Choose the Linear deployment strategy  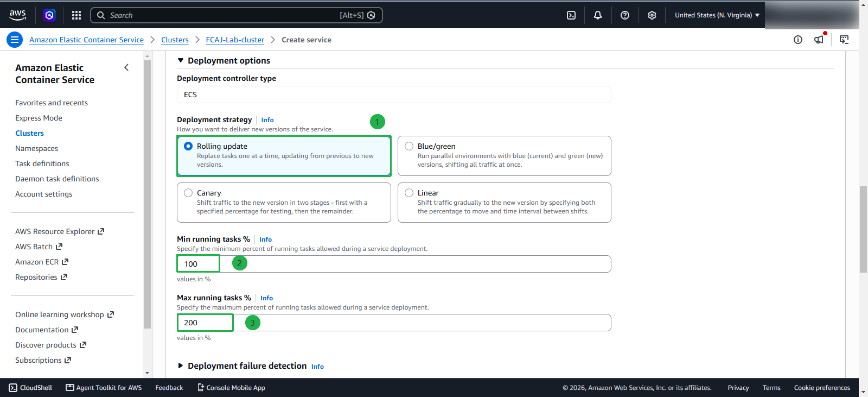click(x=505, y=203)
